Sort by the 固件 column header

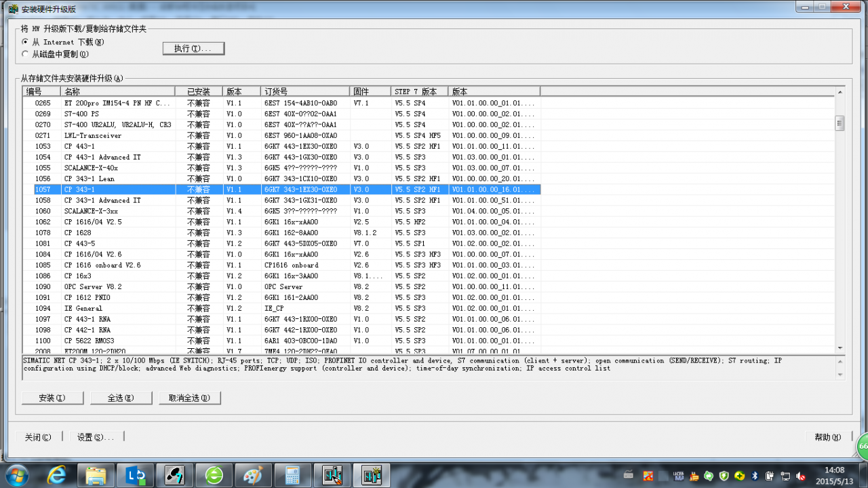(371, 91)
